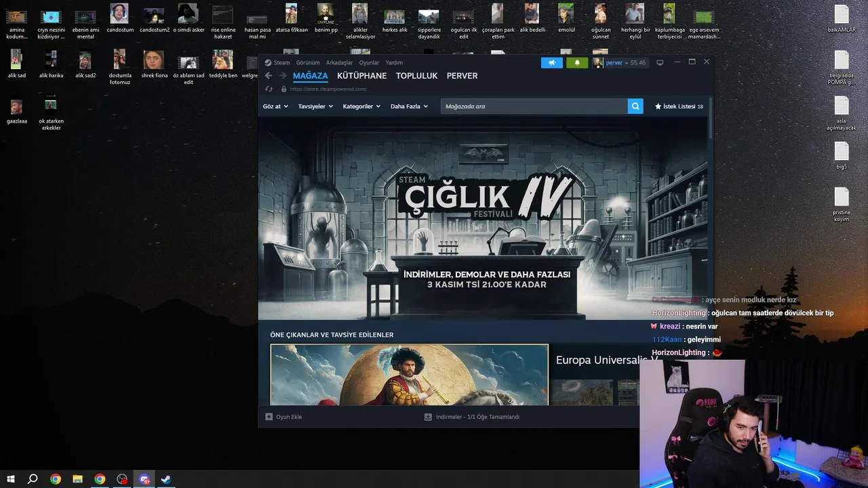
Task: Click the Steam back navigation arrow
Action: (x=269, y=76)
